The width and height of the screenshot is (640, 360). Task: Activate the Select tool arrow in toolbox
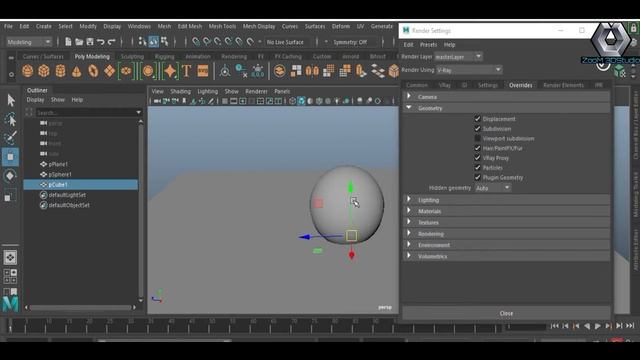[x=11, y=100]
